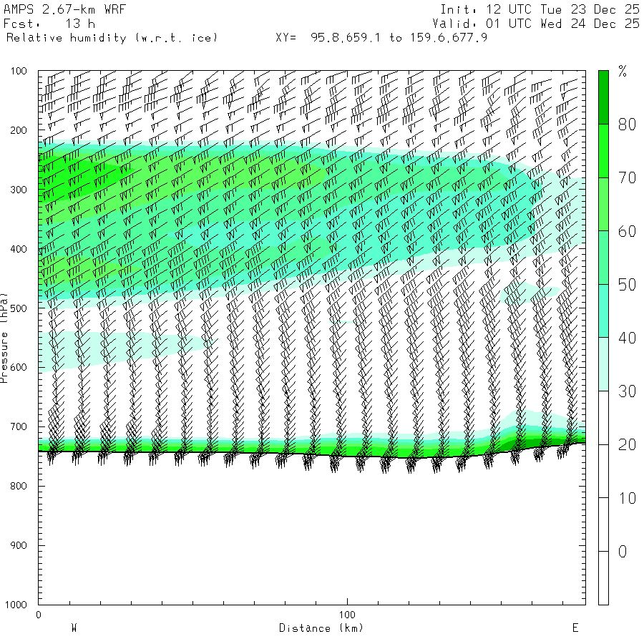Click the 'Relative humidity (w.r.t. ice)' label

[112, 38]
